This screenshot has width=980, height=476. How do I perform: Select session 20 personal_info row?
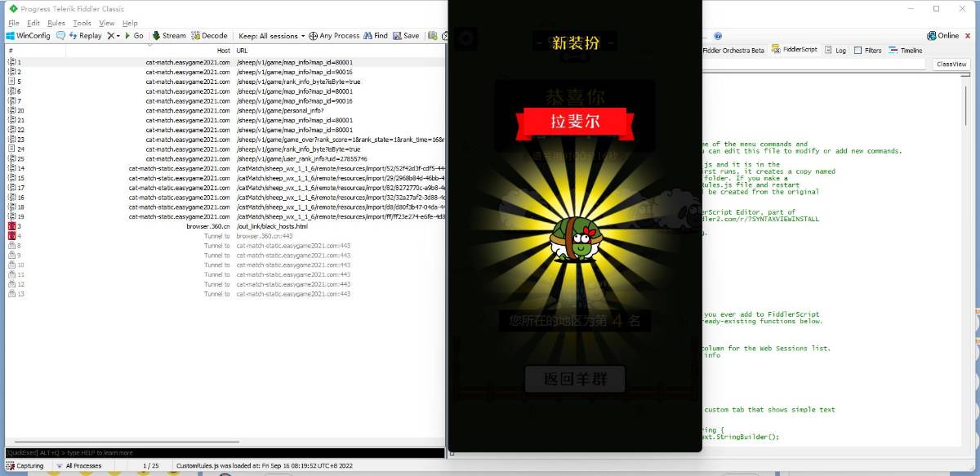click(x=225, y=110)
